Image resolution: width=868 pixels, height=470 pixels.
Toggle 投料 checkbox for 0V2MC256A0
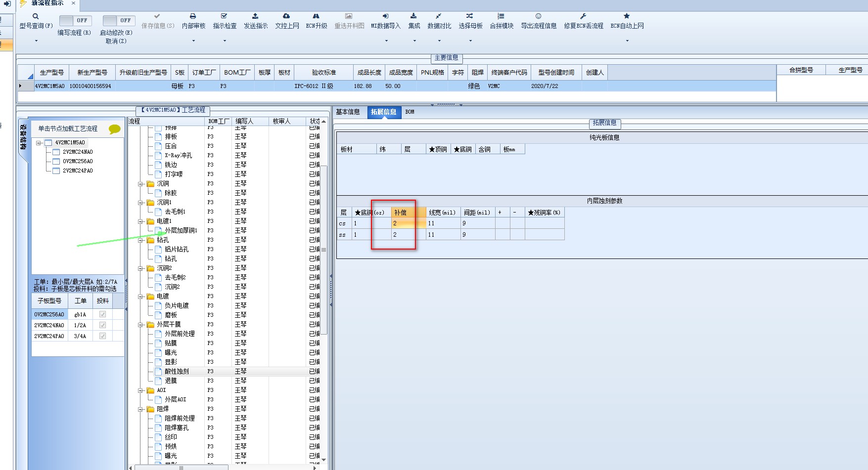102,314
